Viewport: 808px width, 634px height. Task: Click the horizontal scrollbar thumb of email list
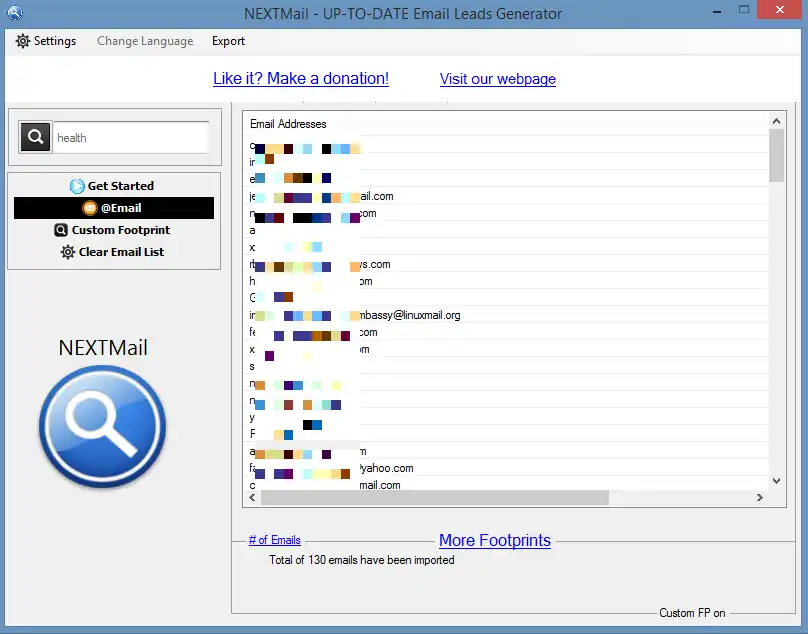(x=435, y=497)
